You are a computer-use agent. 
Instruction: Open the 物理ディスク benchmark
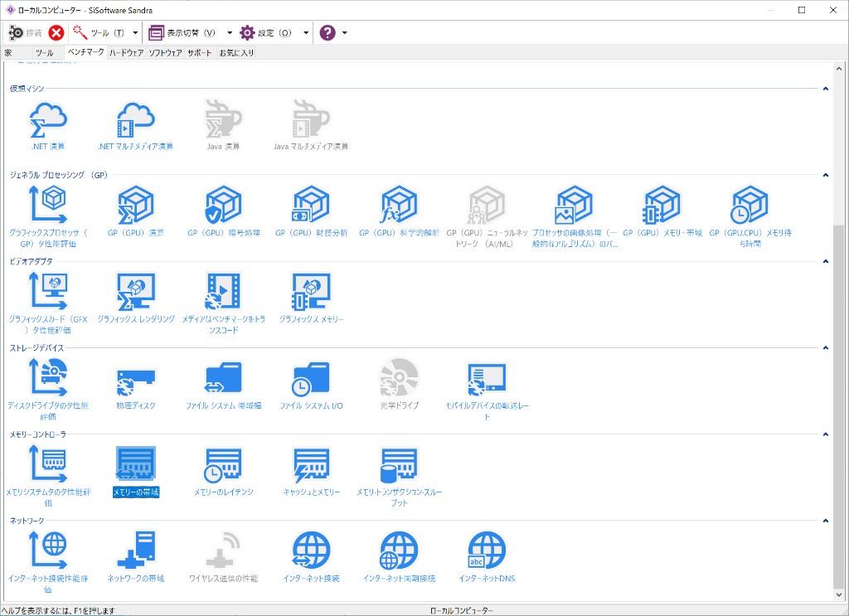pyautogui.click(x=136, y=380)
